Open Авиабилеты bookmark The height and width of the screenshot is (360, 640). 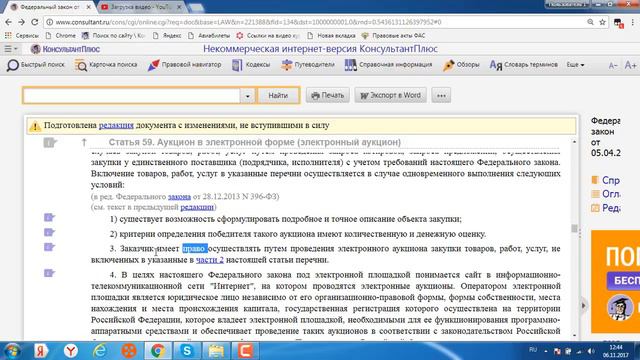209,36
